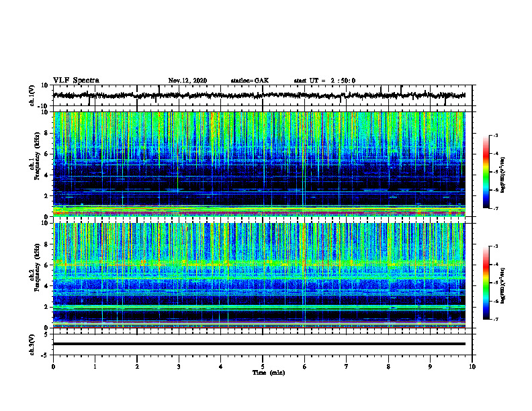Image resolution: width=532 pixels, height=411 pixels.
Task: Click the 'ch.2 Frequency (kHz)' axis label
Action: coord(36,267)
